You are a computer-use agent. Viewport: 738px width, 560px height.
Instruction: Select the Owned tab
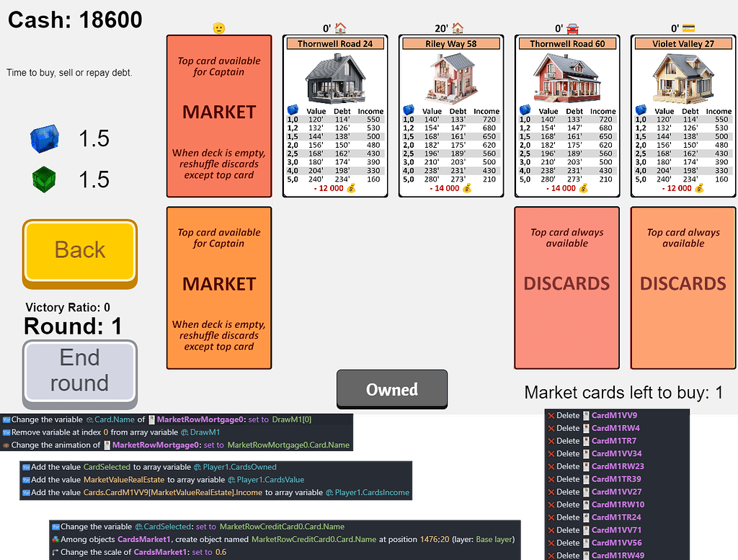(391, 389)
